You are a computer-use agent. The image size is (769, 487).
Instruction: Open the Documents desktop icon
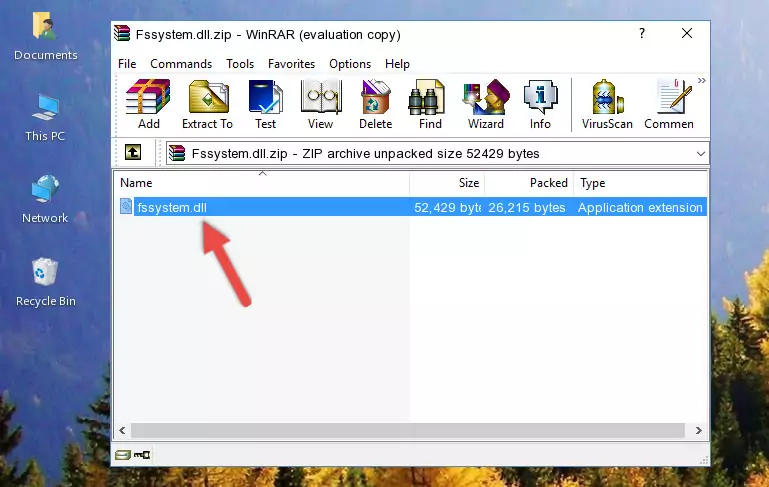[x=46, y=37]
